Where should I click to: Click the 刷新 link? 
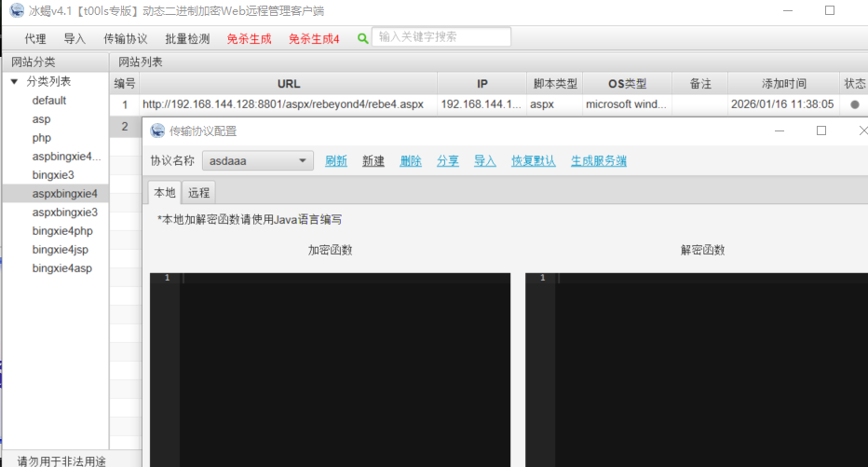[336, 161]
